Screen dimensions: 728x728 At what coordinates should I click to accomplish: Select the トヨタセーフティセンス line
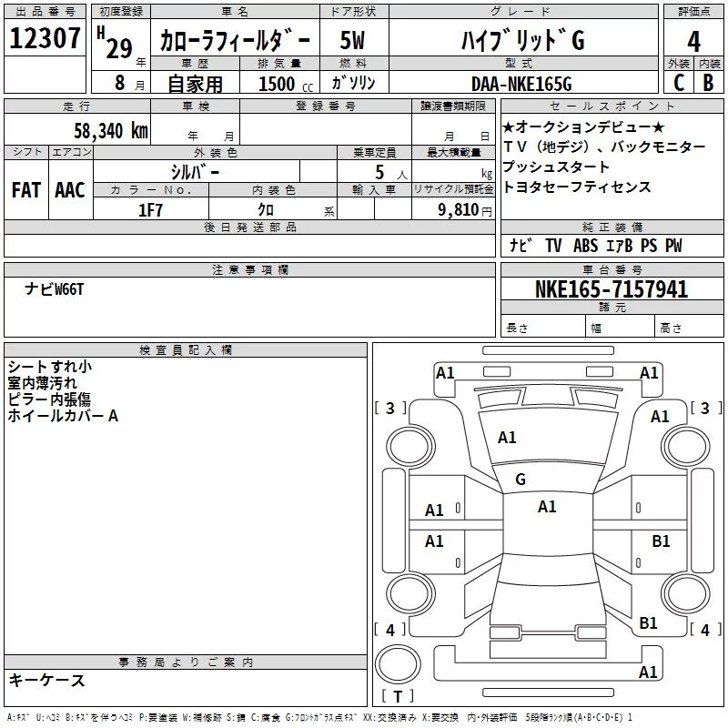(x=577, y=187)
